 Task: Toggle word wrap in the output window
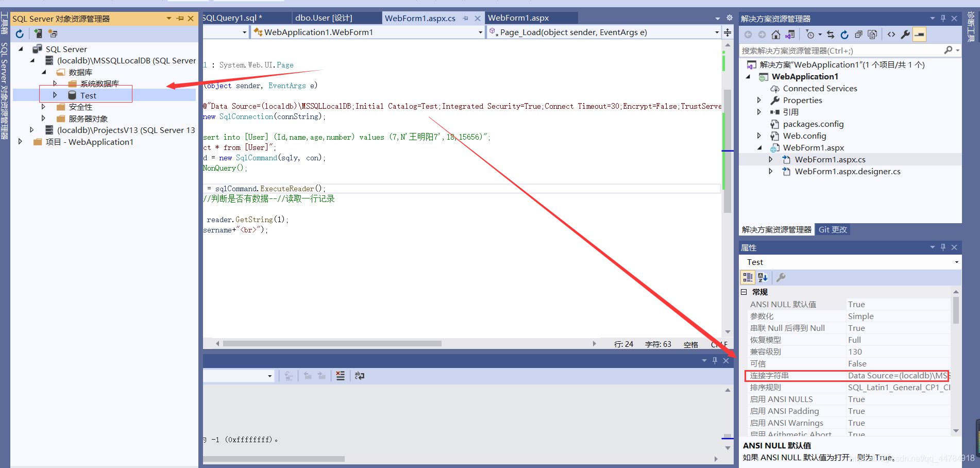coord(360,376)
